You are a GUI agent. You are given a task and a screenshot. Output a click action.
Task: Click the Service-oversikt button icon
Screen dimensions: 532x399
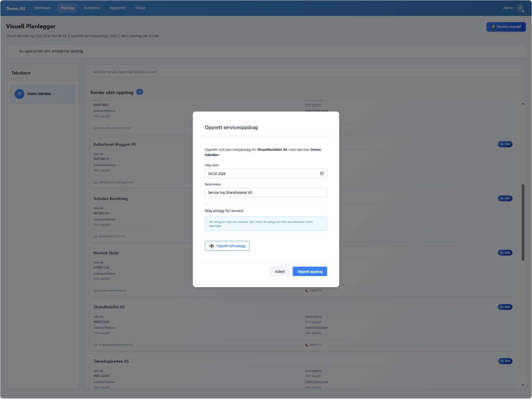pyautogui.click(x=493, y=27)
